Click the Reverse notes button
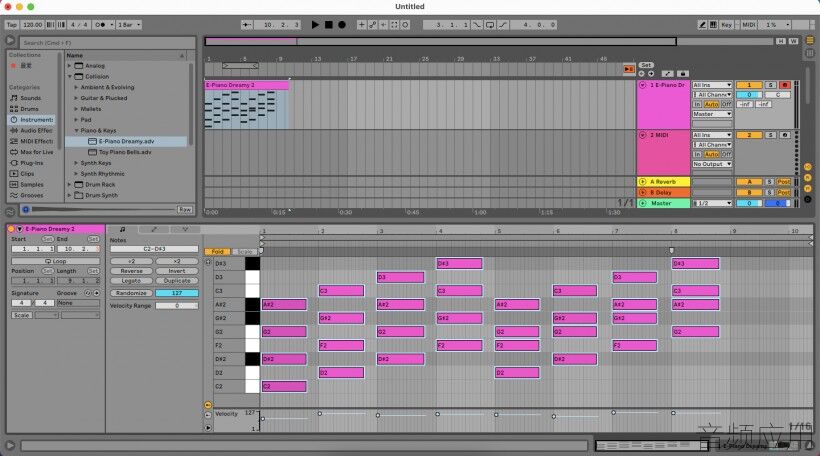This screenshot has width=820, height=456. point(131,271)
